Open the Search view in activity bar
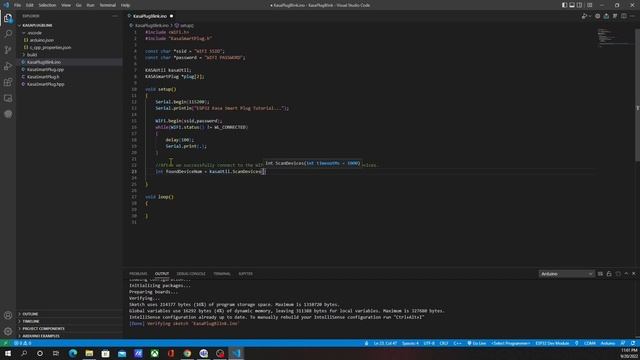Viewport: 640px width, 360px height. coord(8,33)
